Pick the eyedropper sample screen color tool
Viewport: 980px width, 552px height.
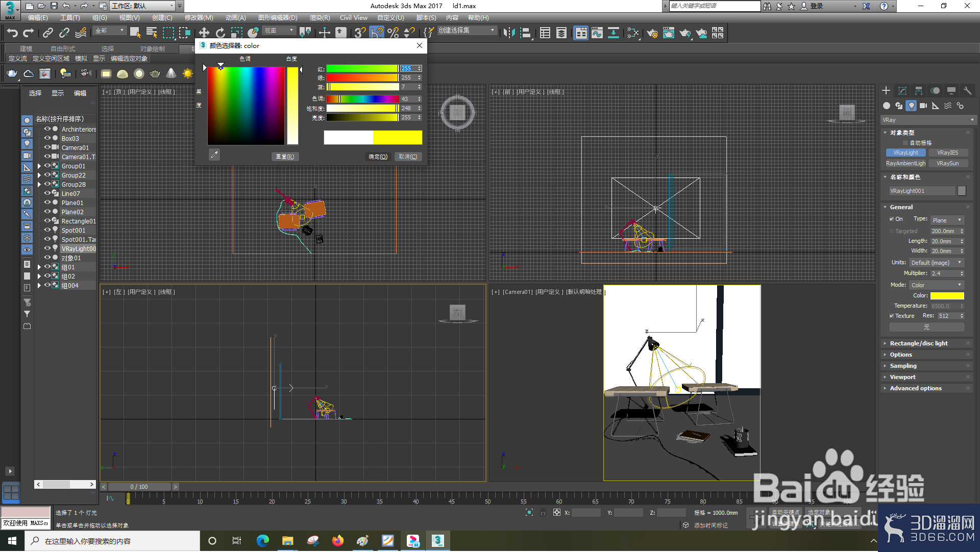(x=214, y=155)
